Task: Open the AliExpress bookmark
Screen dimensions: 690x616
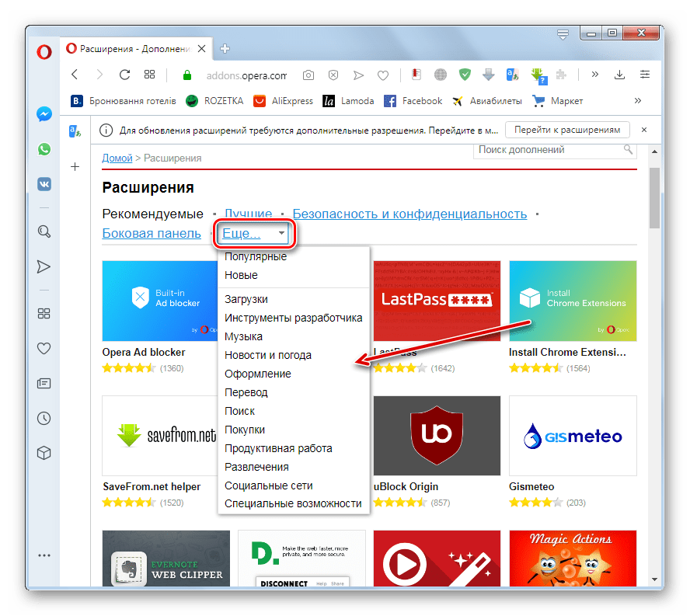Action: coord(284,101)
